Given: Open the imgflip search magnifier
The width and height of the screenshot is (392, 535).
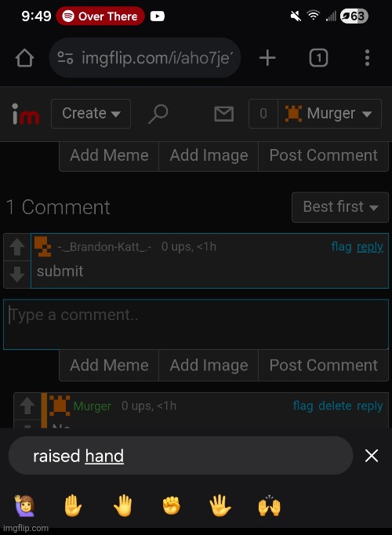Looking at the screenshot, I should [x=158, y=114].
